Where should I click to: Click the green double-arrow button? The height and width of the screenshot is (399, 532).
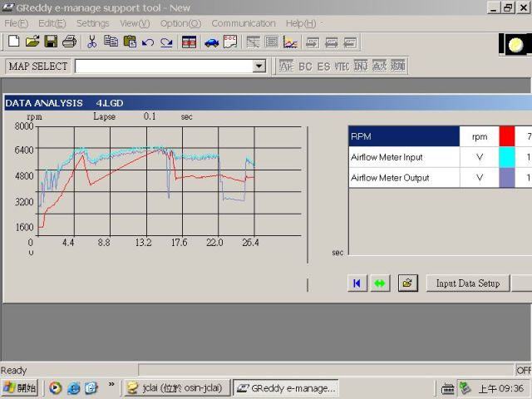(380, 283)
